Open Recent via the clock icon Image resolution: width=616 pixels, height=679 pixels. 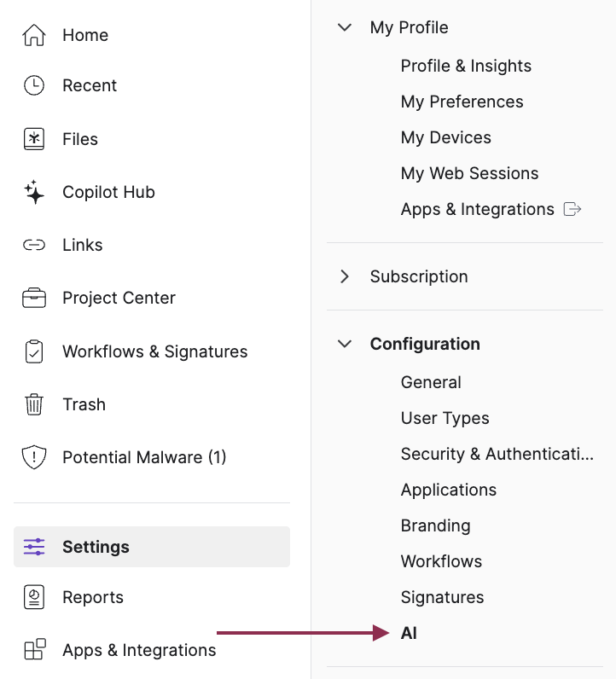(34, 85)
